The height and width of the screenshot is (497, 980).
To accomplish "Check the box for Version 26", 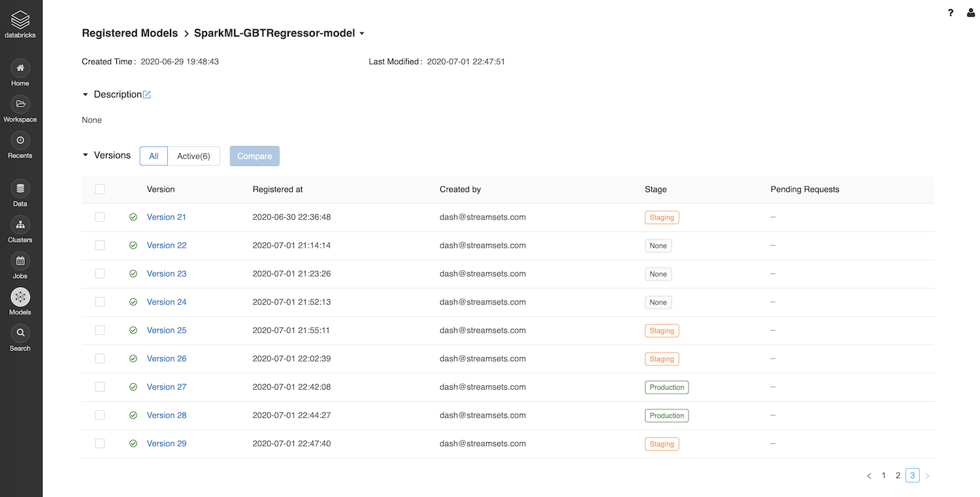I will pos(100,359).
